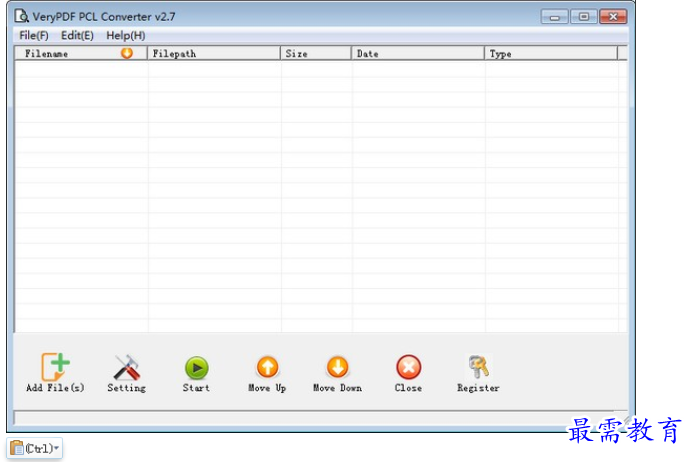Minimize the PCL Converter window

coord(556,17)
